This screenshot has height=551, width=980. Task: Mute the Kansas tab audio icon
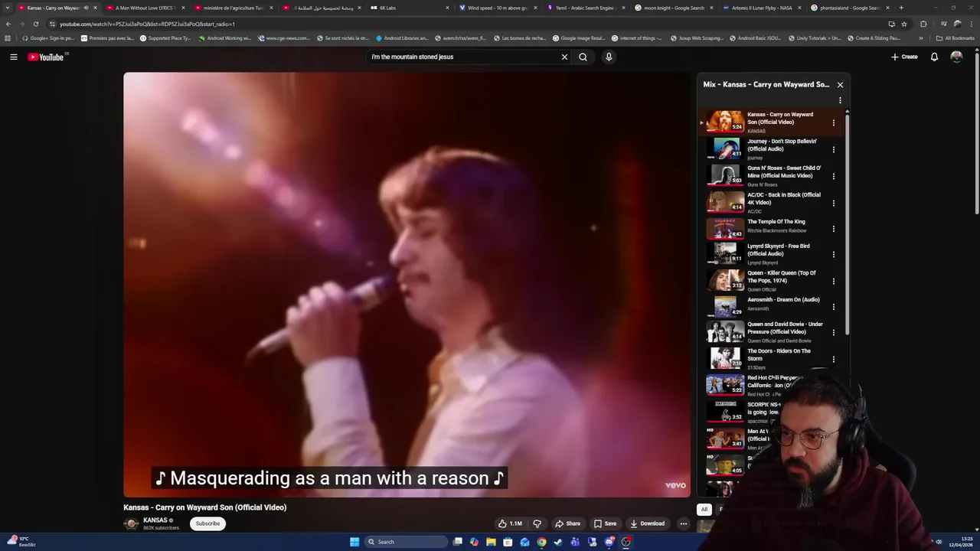click(86, 8)
